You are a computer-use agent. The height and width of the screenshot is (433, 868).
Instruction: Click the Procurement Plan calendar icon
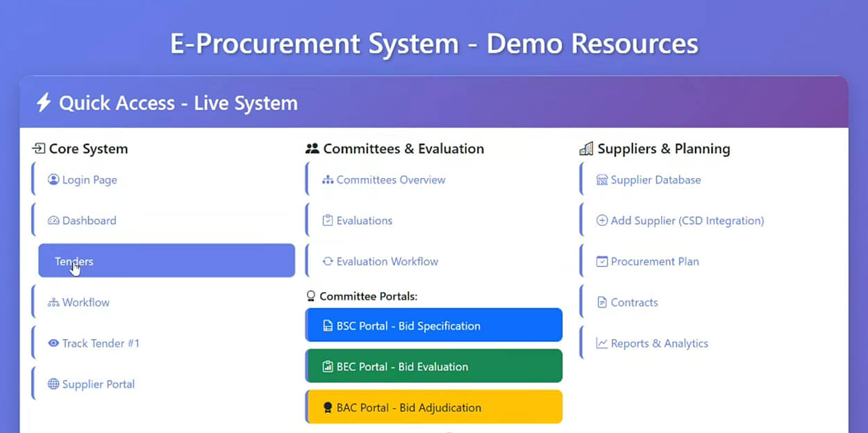602,262
